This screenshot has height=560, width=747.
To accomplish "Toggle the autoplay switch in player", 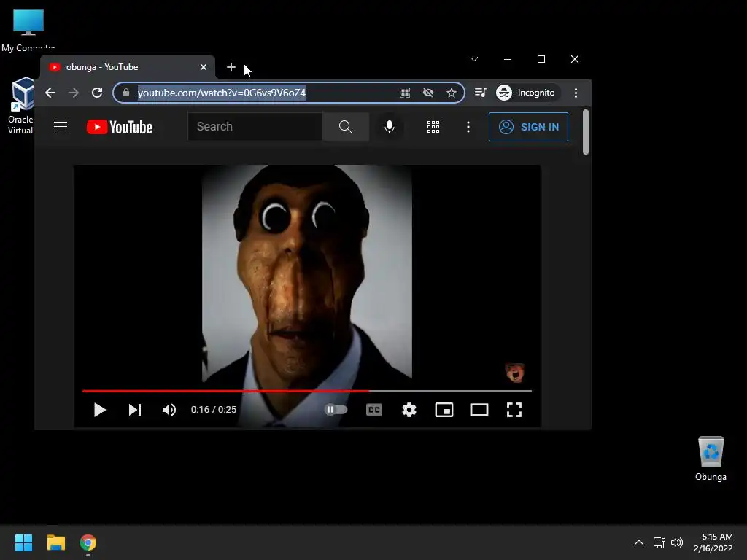I will (x=336, y=410).
